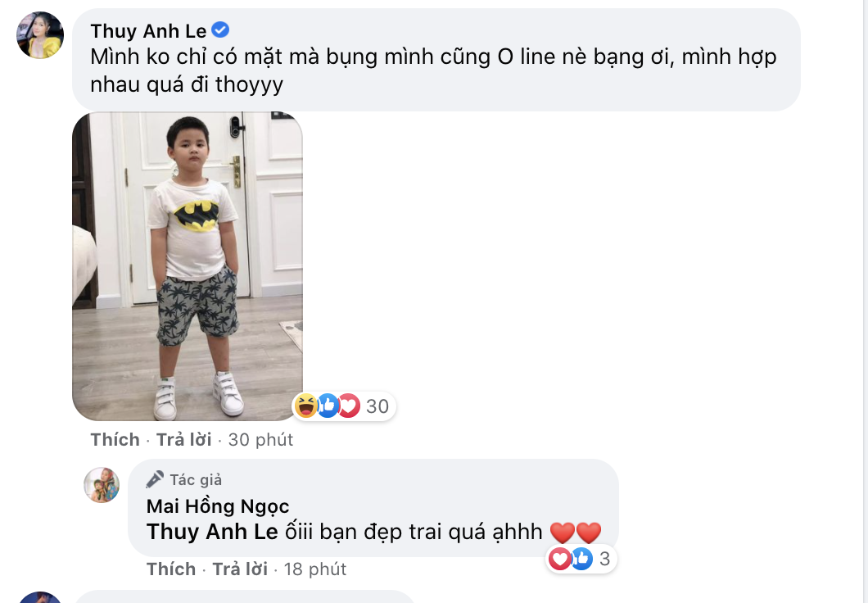Click the laughing reaction emoji on photo comment
Viewport: 868px width, 603px height.
coord(306,406)
